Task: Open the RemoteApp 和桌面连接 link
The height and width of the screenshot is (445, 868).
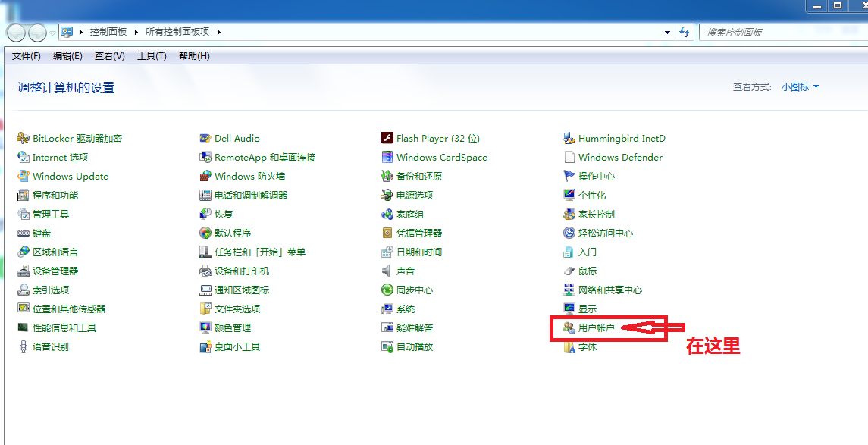Action: coord(265,158)
